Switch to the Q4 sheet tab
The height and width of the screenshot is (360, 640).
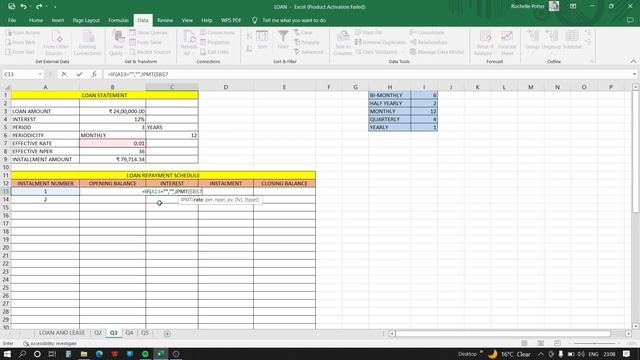(x=129, y=333)
